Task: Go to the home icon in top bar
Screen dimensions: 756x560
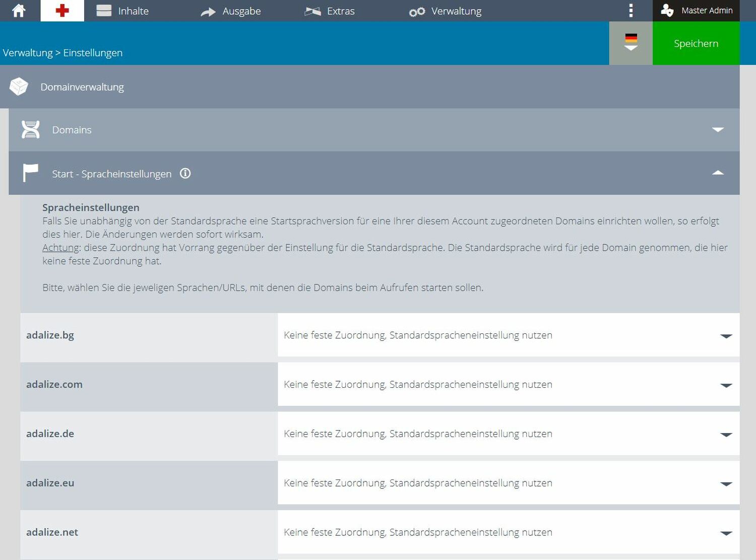Action: click(x=19, y=11)
